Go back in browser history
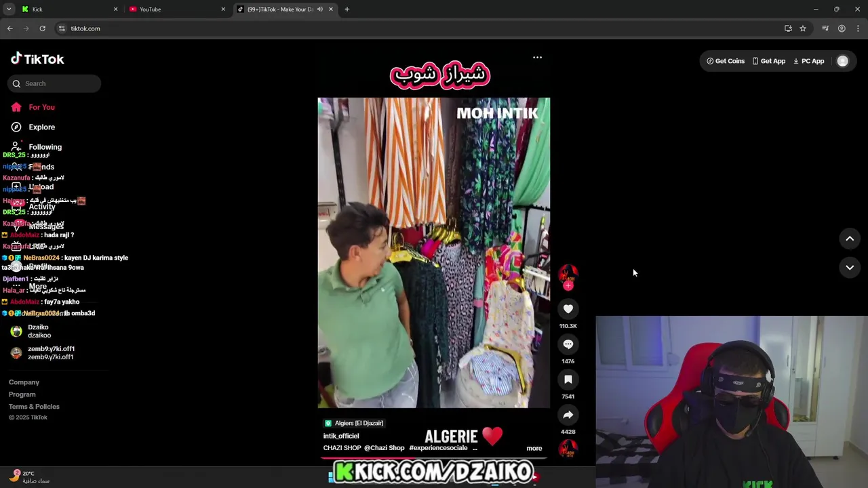The width and height of the screenshot is (868, 488). (9, 28)
